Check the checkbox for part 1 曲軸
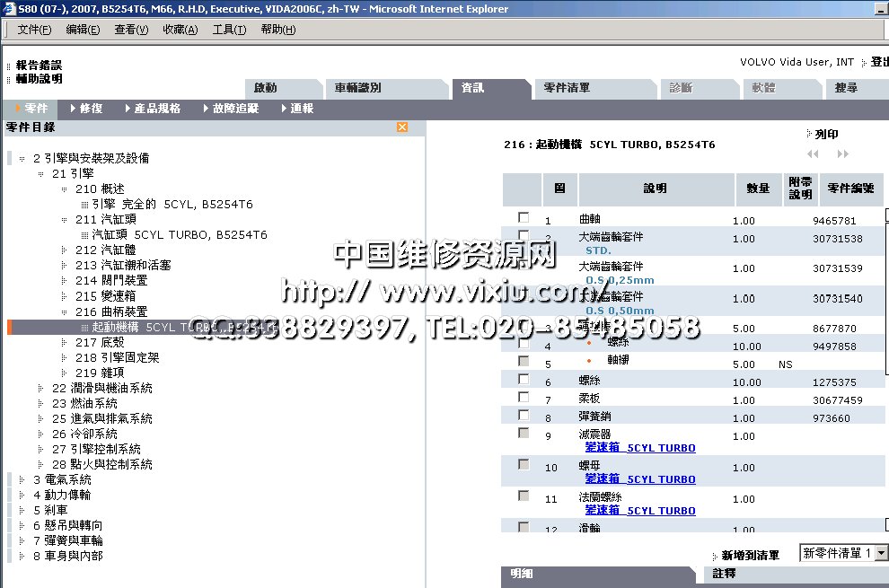Screen dimensions: 889x588 [524, 218]
